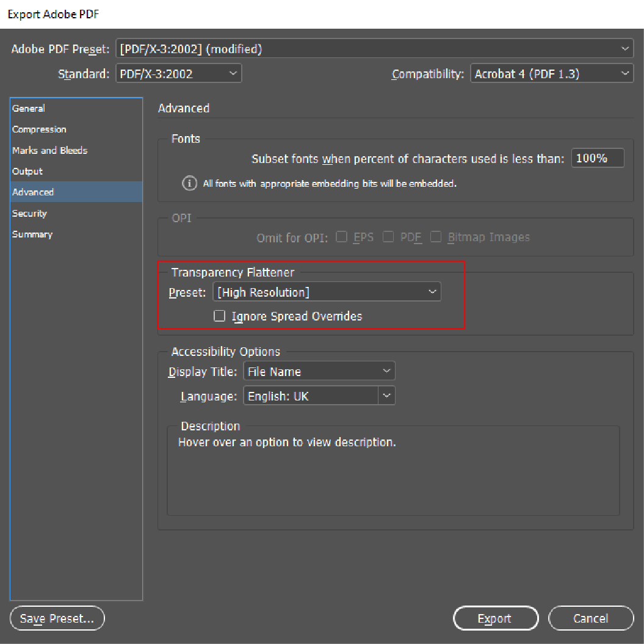View the Summary section
This screenshot has height=644, width=644.
coord(32,234)
